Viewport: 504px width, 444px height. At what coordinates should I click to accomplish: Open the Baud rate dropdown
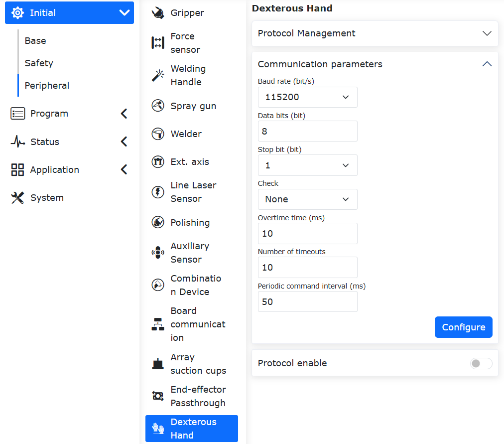pos(307,97)
